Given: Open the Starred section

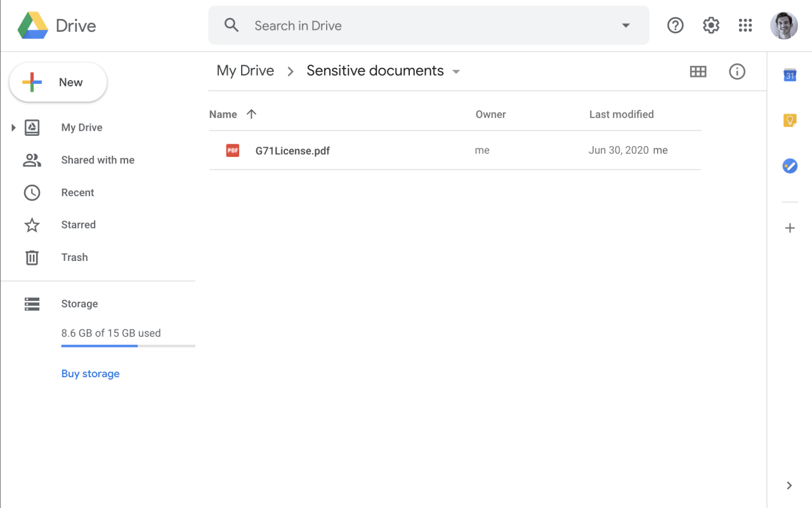Looking at the screenshot, I should [x=78, y=225].
